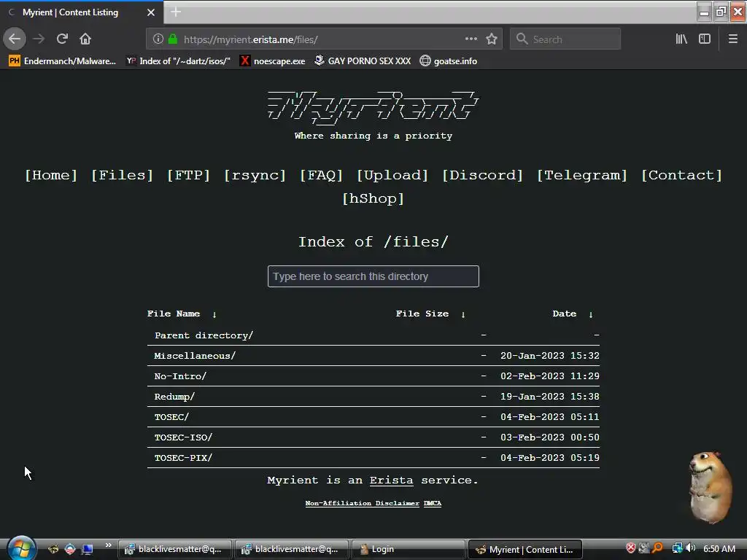Reload the current page
The width and height of the screenshot is (747, 560).
pos(62,39)
